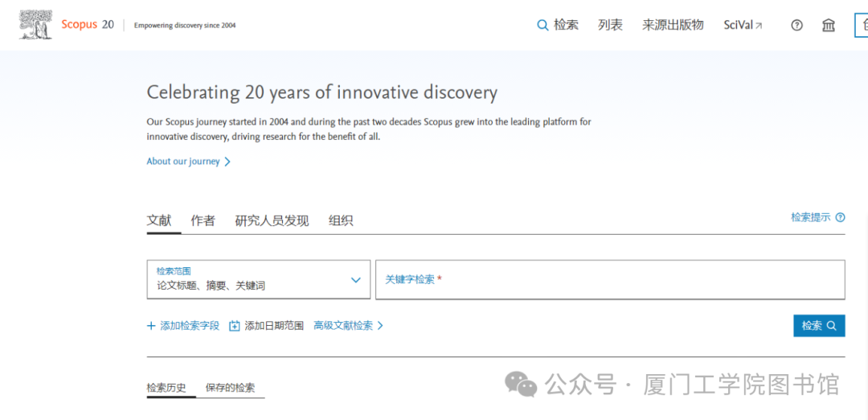This screenshot has height=420, width=868.
Task: Open 列表 in top navigation
Action: 610,25
